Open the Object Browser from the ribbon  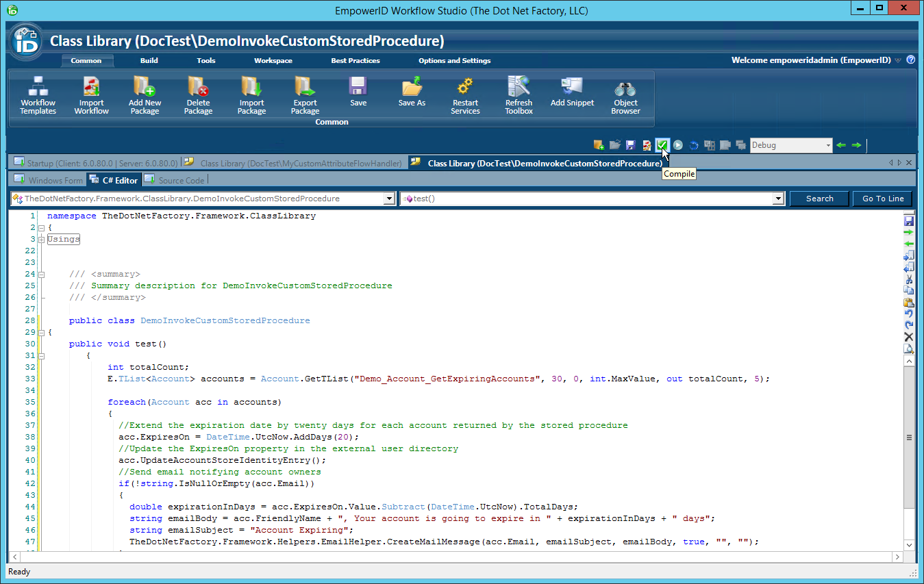pos(624,94)
